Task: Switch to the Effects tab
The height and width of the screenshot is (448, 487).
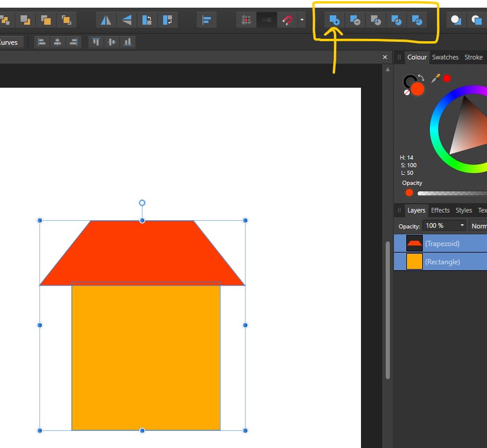Action: [440, 210]
